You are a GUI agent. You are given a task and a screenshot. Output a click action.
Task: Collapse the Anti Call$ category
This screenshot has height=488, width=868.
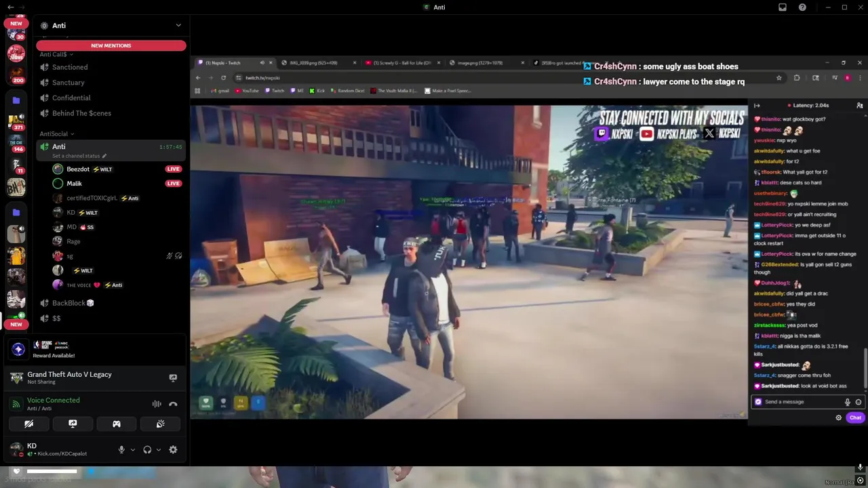point(56,54)
